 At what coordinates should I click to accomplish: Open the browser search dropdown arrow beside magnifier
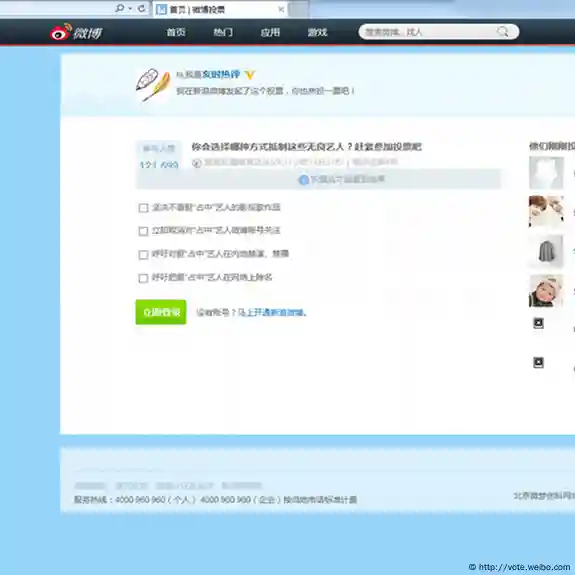tap(130, 9)
